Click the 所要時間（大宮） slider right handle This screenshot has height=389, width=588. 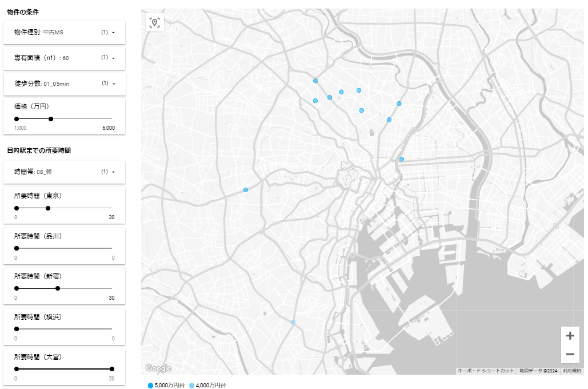(x=112, y=369)
